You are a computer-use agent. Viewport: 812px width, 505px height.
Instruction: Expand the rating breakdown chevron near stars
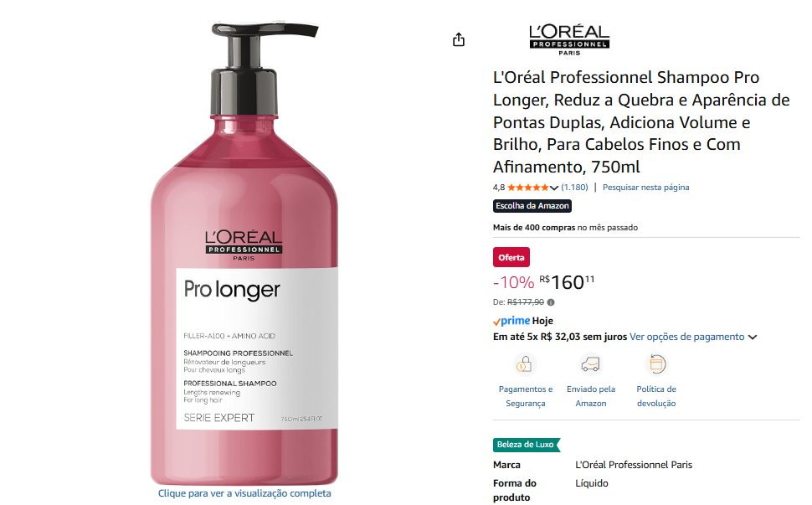554,188
